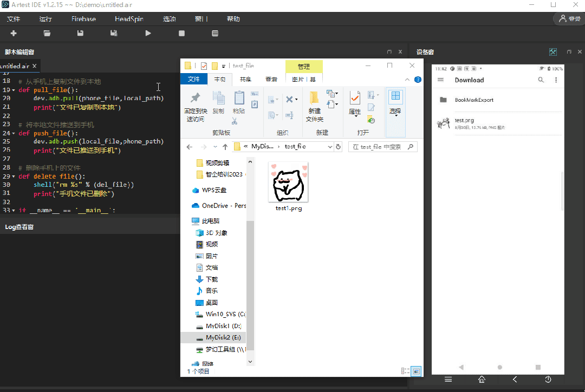Open BookMarkExport folder on phone

pos(499,100)
